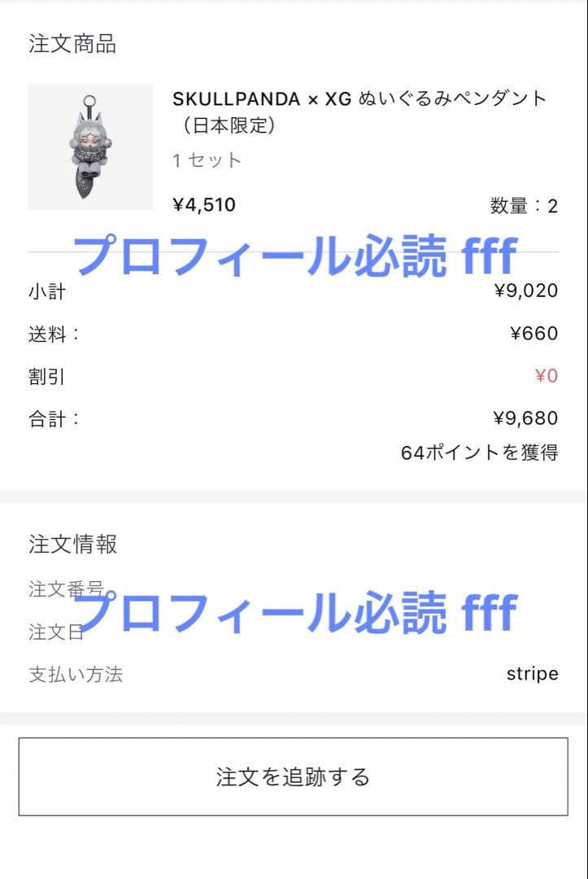Click the 注文情報 section heading

click(x=72, y=544)
